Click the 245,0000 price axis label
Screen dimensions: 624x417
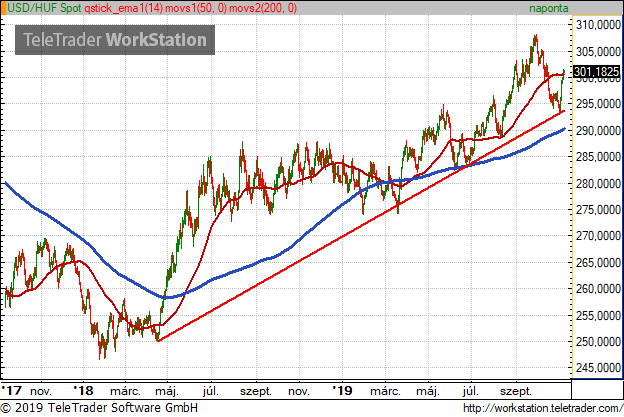(x=598, y=368)
